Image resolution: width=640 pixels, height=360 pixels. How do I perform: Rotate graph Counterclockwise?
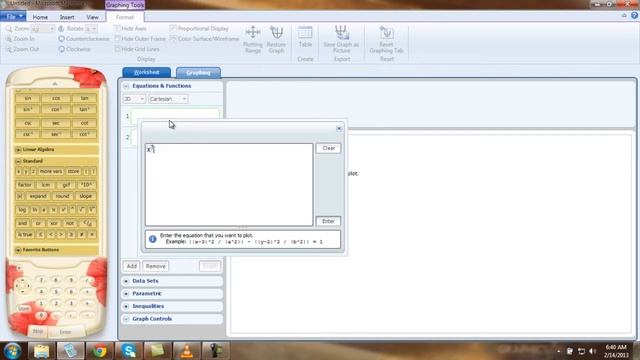click(x=84, y=39)
